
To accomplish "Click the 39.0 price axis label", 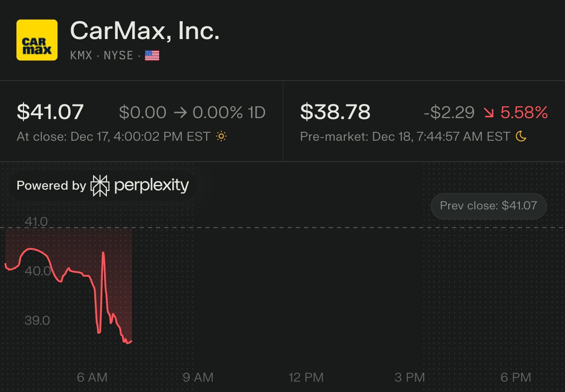I will point(37,320).
